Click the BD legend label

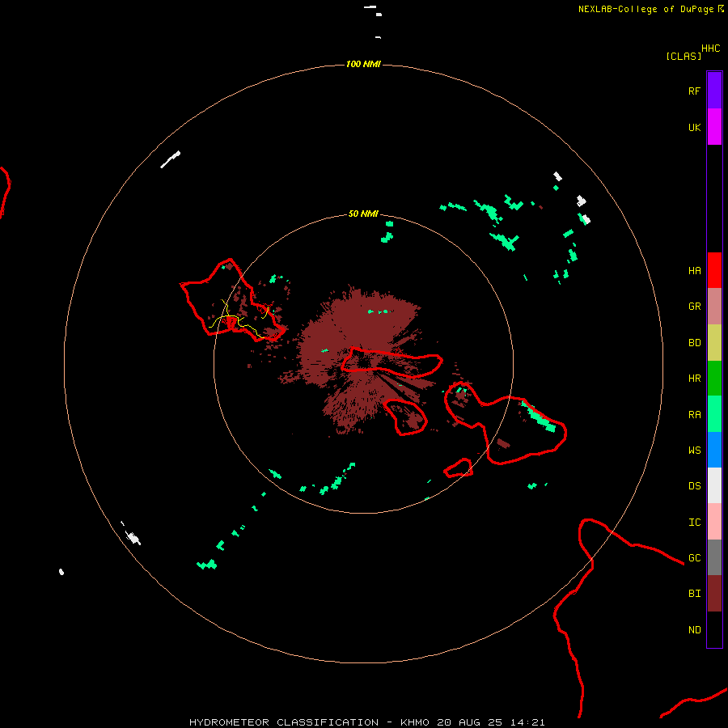[694, 343]
